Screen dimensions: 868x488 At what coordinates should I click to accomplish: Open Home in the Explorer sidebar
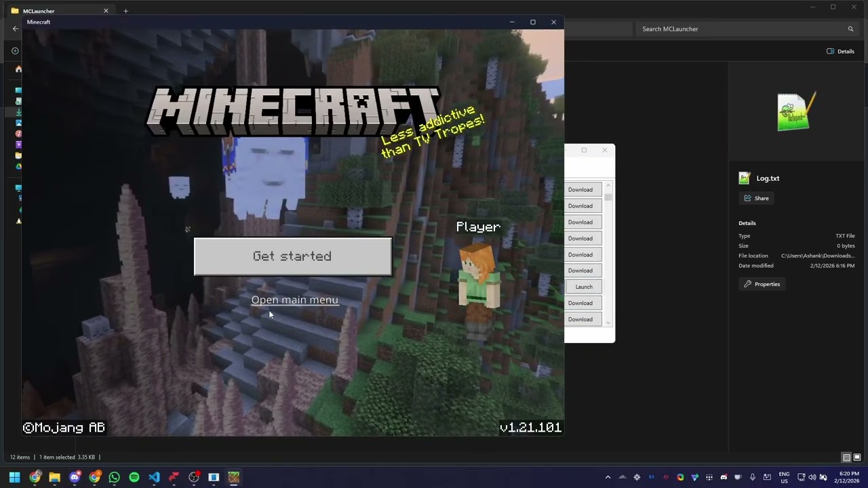click(18, 69)
